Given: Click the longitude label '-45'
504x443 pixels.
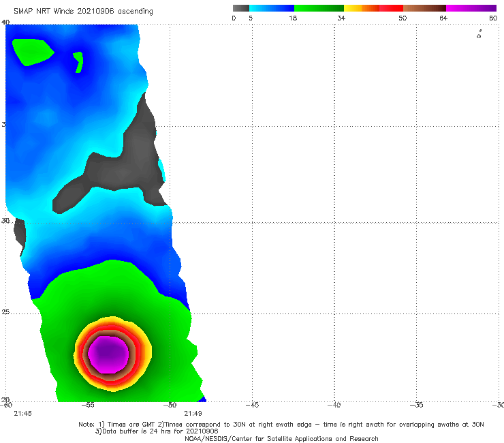Looking at the screenshot, I should (252, 405).
